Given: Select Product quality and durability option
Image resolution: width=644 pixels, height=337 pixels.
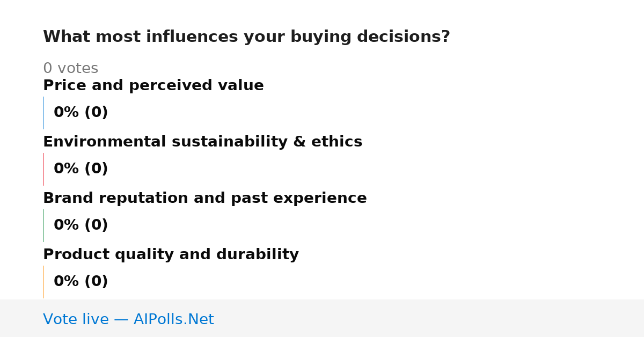Looking at the screenshot, I should click(171, 255).
